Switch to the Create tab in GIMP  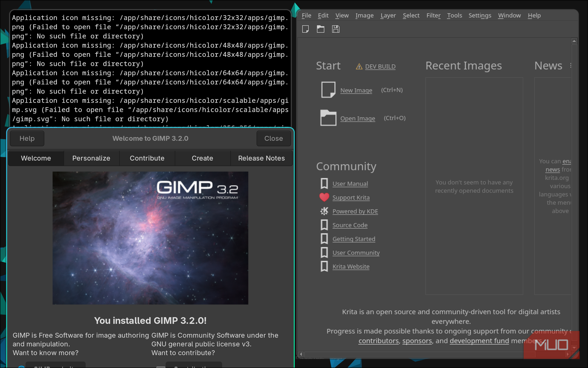pyautogui.click(x=202, y=158)
